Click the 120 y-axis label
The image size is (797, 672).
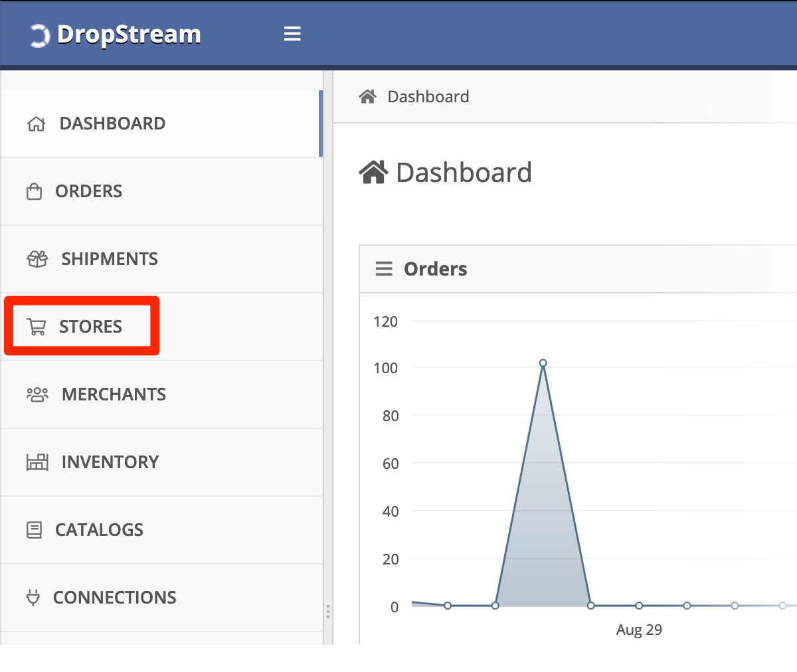[x=386, y=321]
